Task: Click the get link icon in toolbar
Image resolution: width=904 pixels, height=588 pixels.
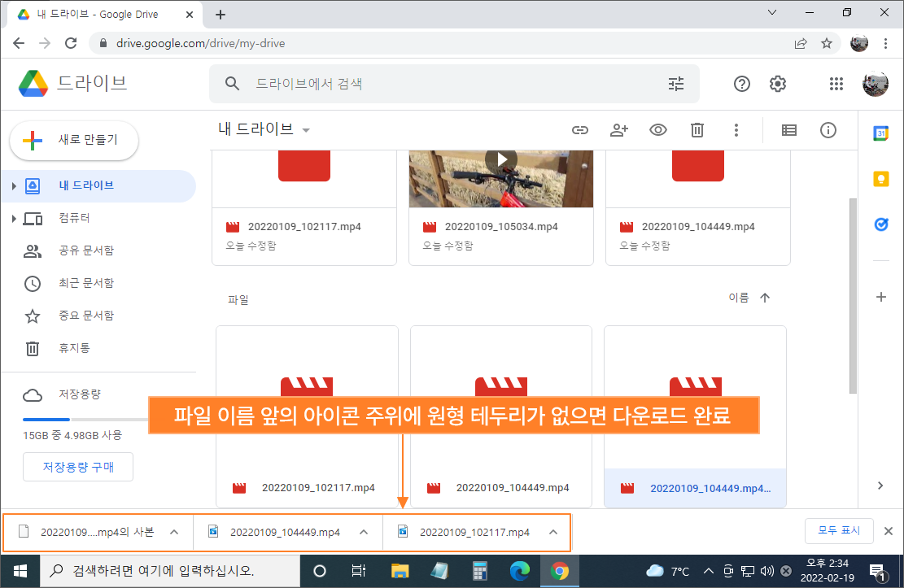Action: click(x=580, y=130)
